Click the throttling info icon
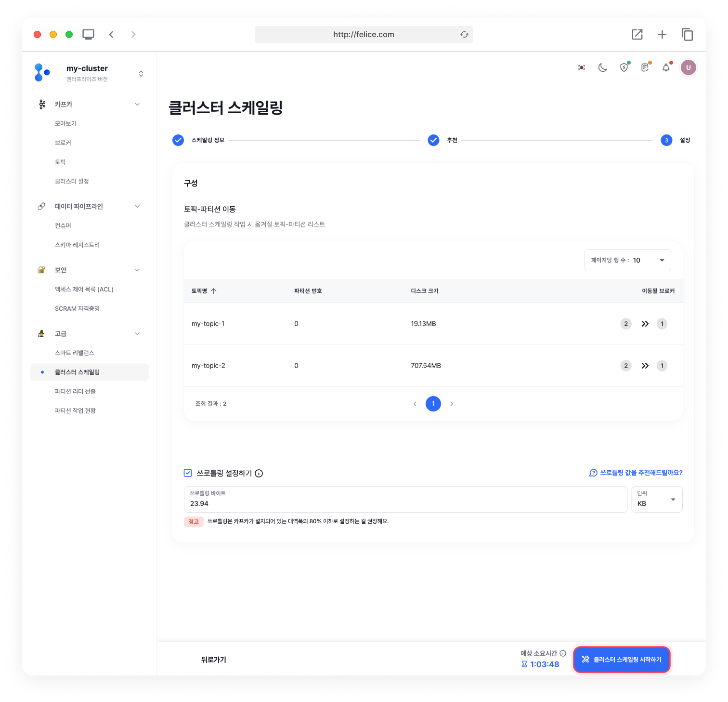 click(x=259, y=473)
